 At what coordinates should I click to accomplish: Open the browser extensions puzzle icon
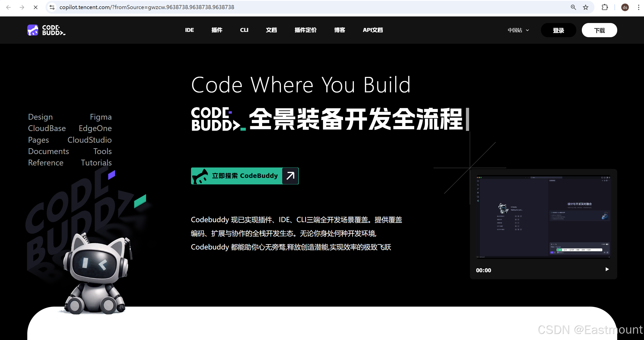(x=605, y=7)
